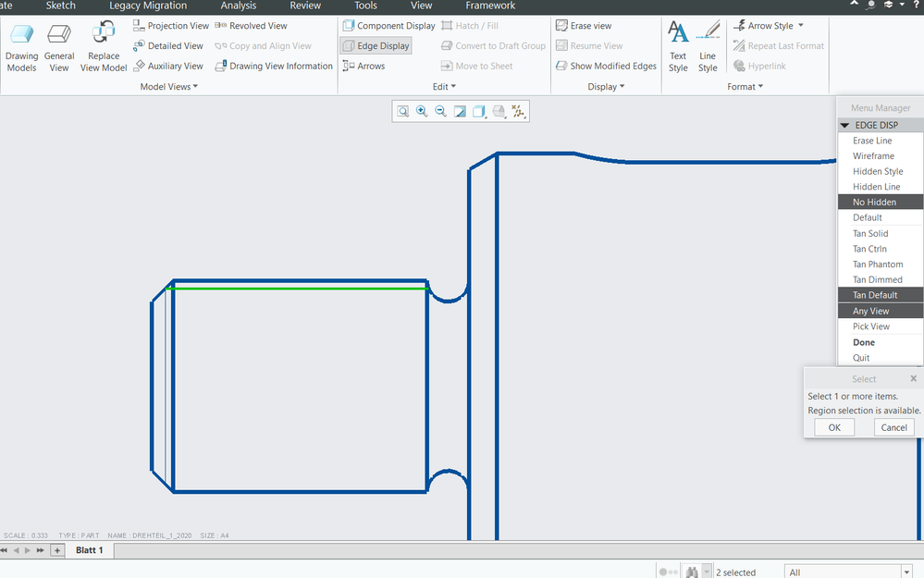Insert a General View
This screenshot has height=578, width=924.
(59, 48)
